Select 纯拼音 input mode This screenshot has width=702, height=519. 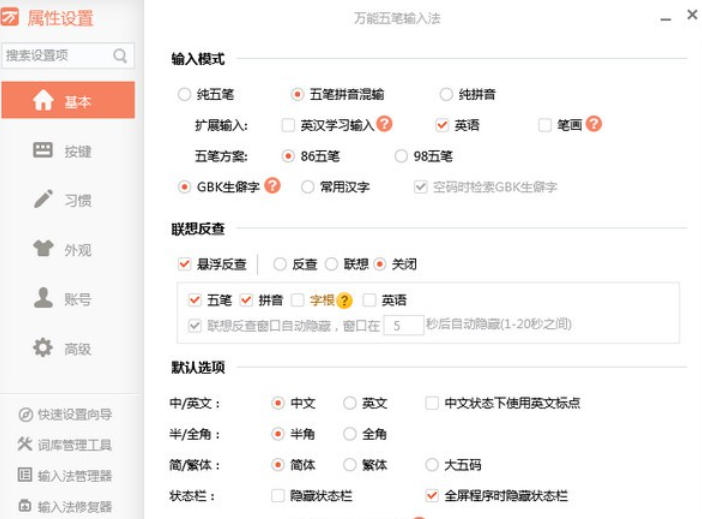446,94
